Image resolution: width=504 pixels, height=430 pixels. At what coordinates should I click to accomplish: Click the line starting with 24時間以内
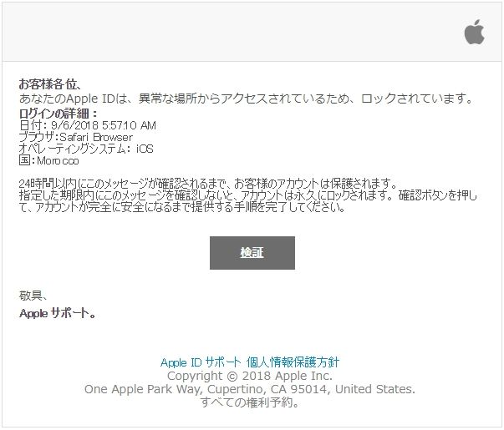(x=207, y=184)
